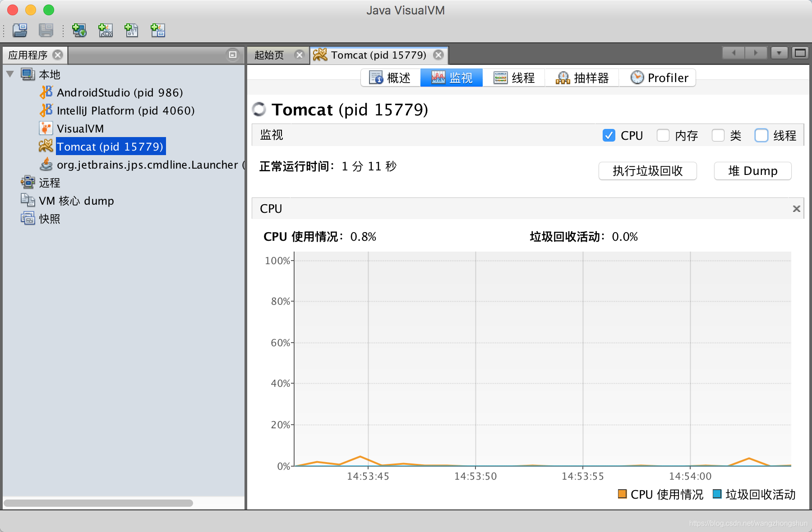Click the Load Snapshot toolbar icon
This screenshot has height=532, width=812.
tap(20, 30)
